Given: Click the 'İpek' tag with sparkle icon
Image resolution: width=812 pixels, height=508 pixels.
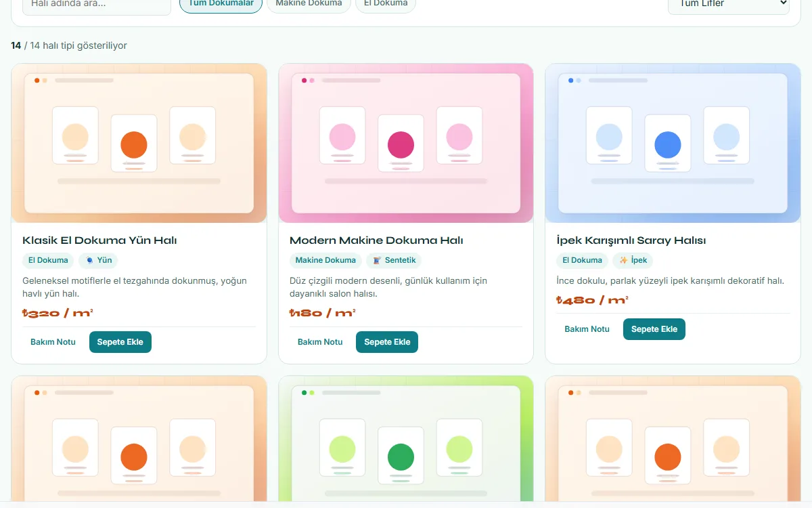Looking at the screenshot, I should click(633, 260).
